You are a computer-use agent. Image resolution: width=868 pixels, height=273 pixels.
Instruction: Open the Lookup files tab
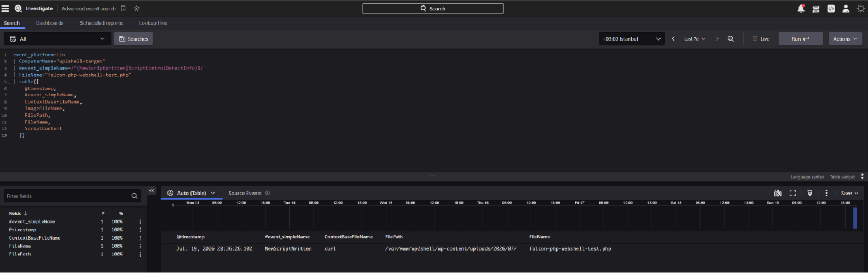153,23
